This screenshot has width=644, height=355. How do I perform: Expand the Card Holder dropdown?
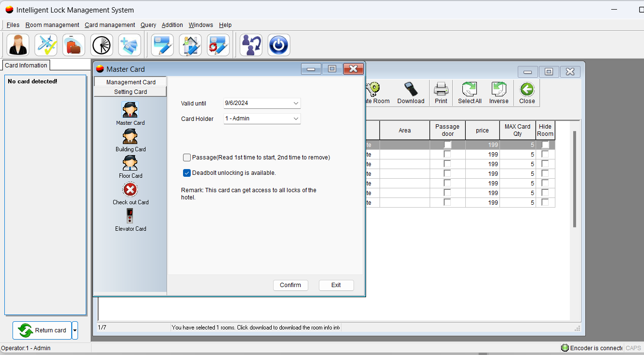pos(296,118)
